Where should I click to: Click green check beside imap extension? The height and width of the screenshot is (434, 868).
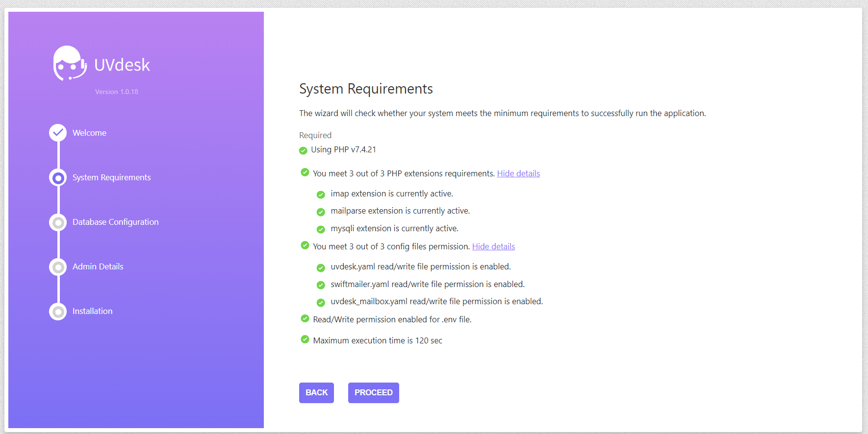pyautogui.click(x=321, y=194)
